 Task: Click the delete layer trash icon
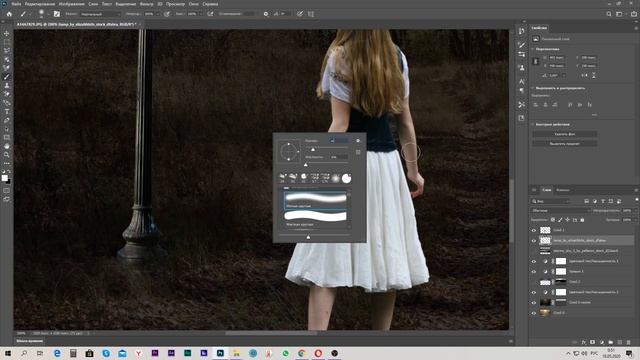click(x=629, y=342)
